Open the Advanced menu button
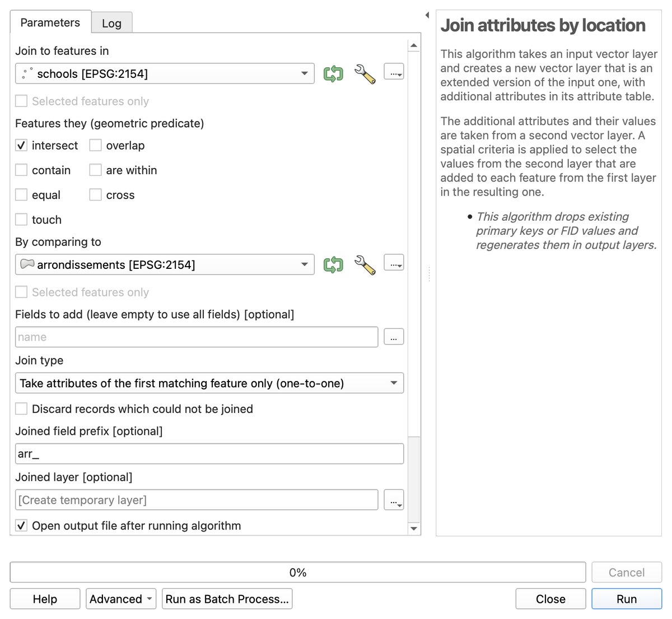The height and width of the screenshot is (619, 672). [122, 599]
